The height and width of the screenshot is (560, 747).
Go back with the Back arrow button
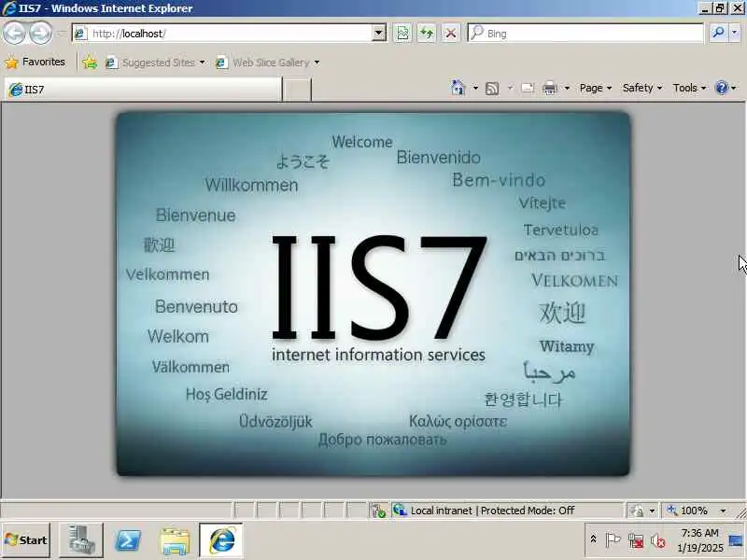(14, 34)
